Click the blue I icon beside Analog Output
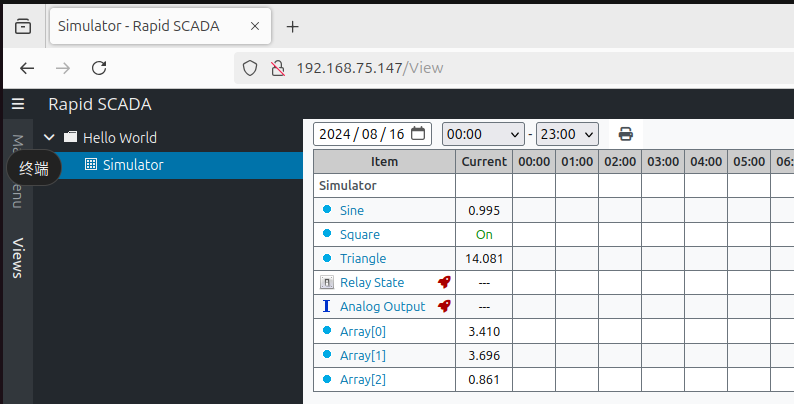Viewport: 794px width, 404px height. (327, 306)
